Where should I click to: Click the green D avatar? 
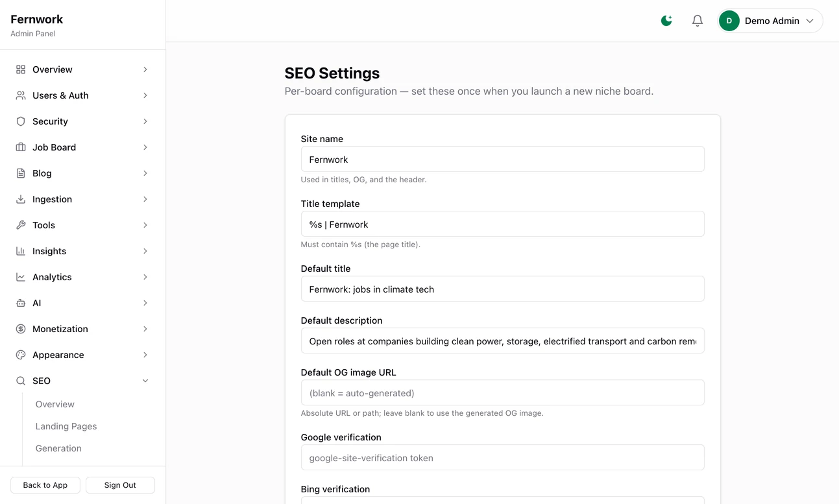tap(729, 21)
